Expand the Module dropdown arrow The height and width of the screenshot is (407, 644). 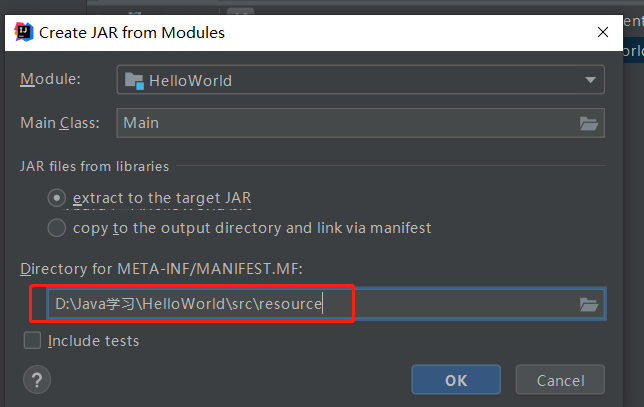point(590,80)
